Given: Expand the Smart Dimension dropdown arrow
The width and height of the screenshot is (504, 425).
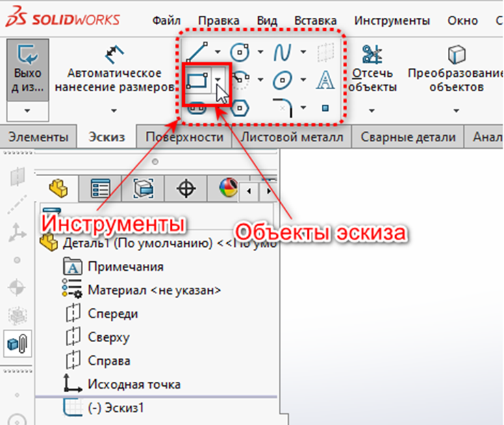Looking at the screenshot, I should pos(114,110).
